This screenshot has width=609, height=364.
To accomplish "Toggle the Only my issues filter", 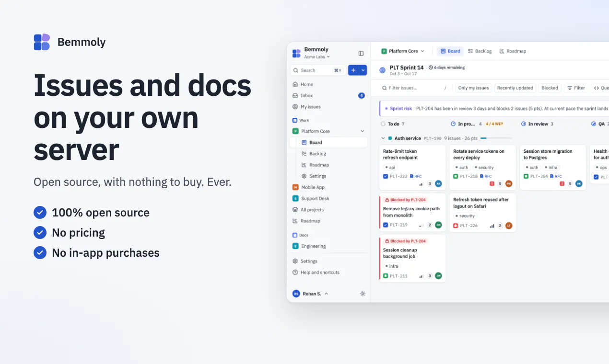I will [473, 88].
